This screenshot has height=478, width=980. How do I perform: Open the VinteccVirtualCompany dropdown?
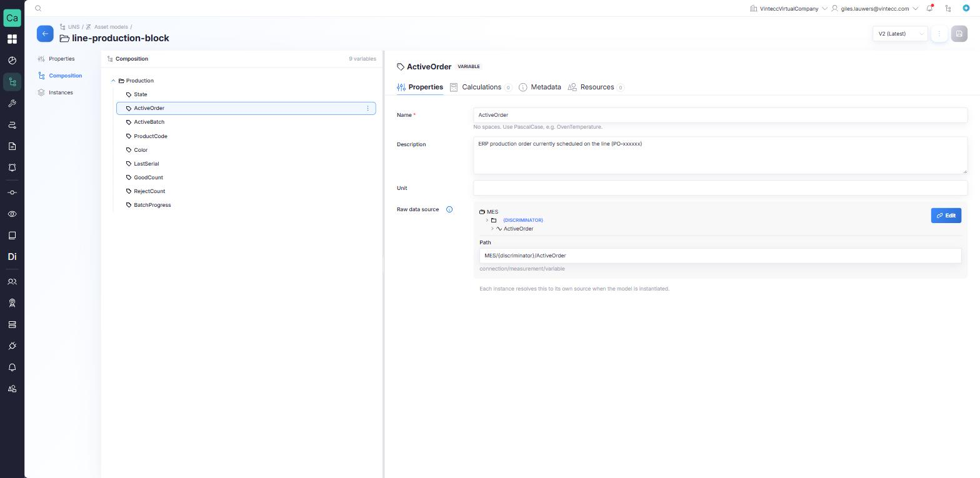click(x=789, y=9)
